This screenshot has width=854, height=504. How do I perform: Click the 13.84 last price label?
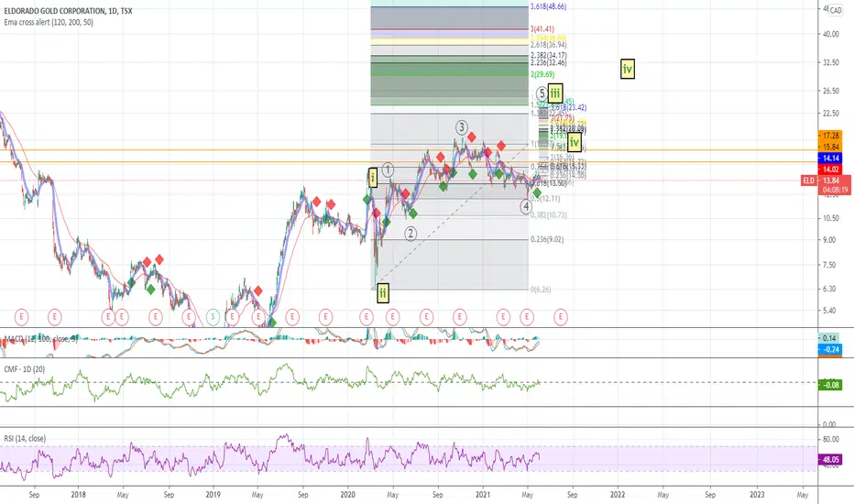830,181
